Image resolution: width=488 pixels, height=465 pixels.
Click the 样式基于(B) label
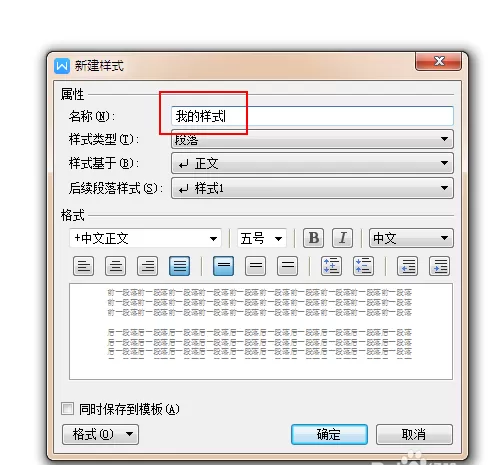pos(104,163)
